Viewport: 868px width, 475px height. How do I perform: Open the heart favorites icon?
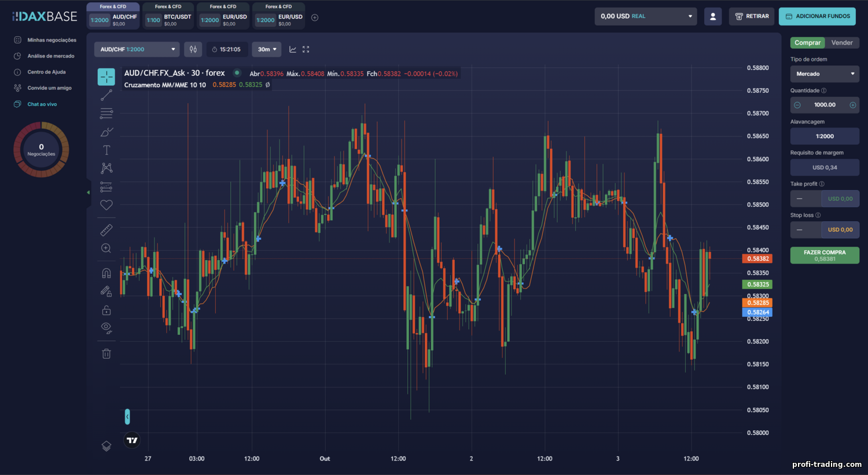pyautogui.click(x=106, y=205)
